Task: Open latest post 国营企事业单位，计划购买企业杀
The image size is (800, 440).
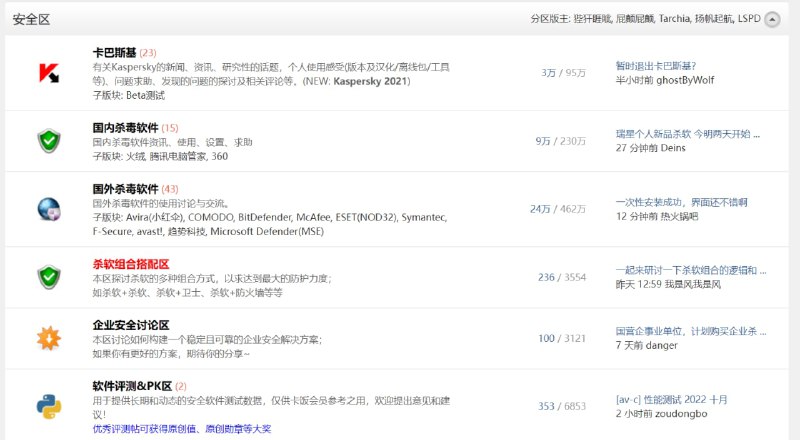Action: point(691,331)
